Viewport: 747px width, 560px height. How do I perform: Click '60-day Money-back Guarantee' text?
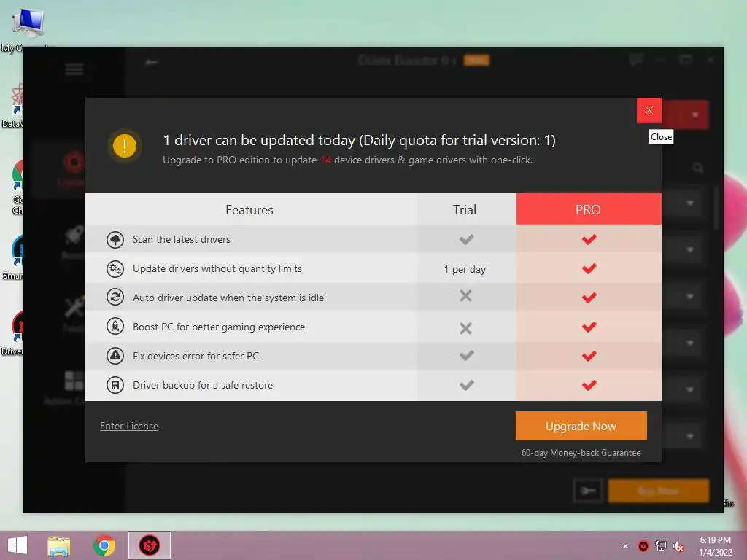click(581, 452)
